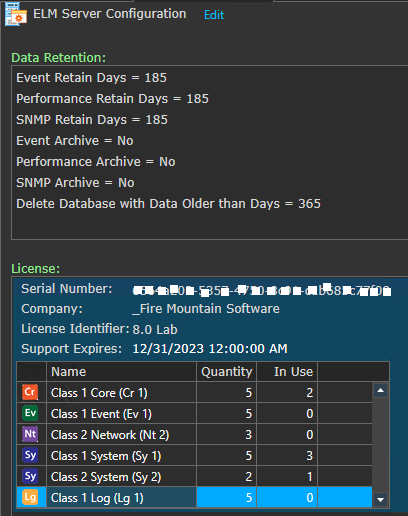Click the Serial Number label
This screenshot has width=408, height=516.
[67, 289]
